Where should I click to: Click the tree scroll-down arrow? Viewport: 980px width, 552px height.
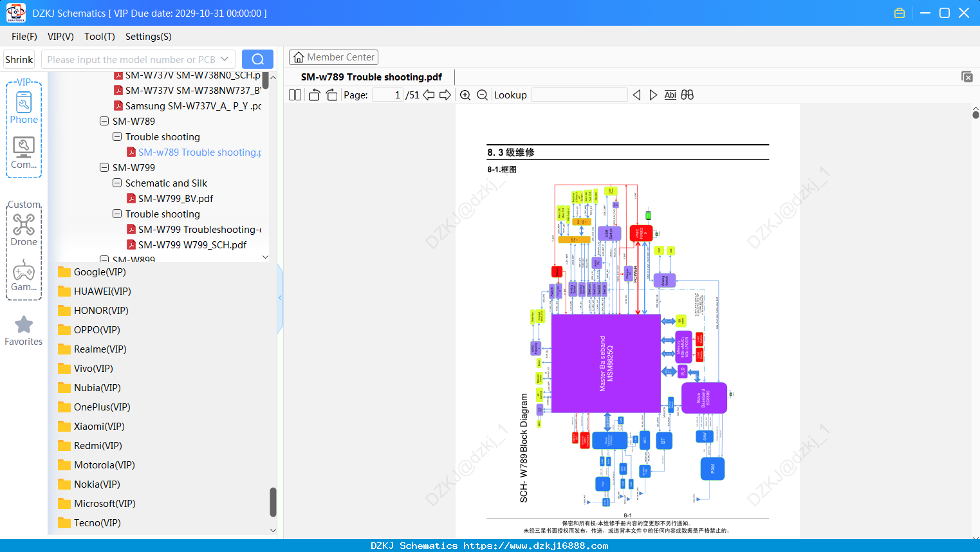coord(265,257)
